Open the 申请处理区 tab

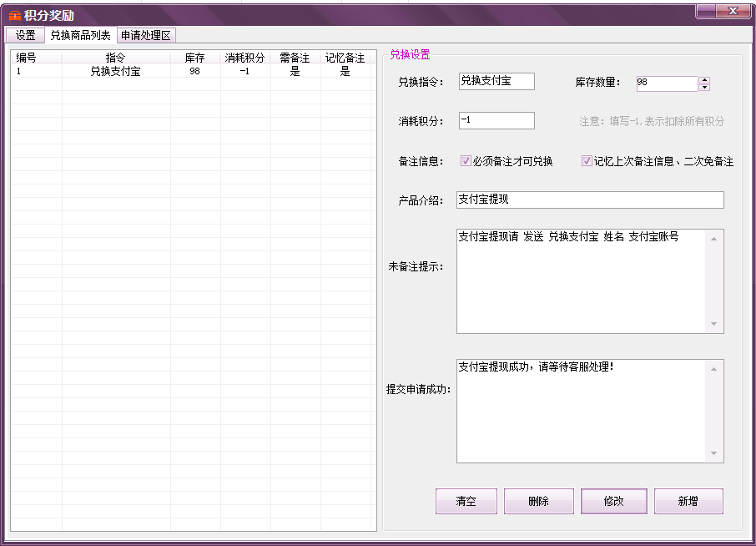[x=145, y=35]
